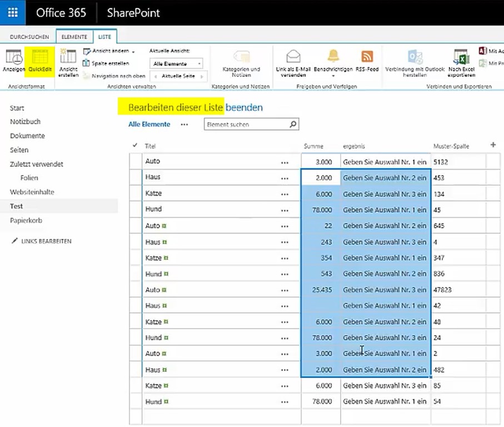The width and height of the screenshot is (504, 427).
Task: Open Papierkorb in navigation
Action: (x=26, y=220)
